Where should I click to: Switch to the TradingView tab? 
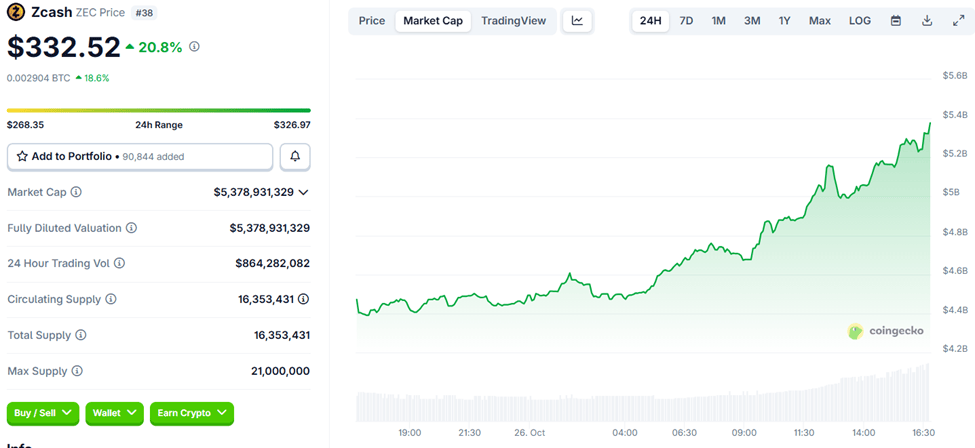click(513, 21)
